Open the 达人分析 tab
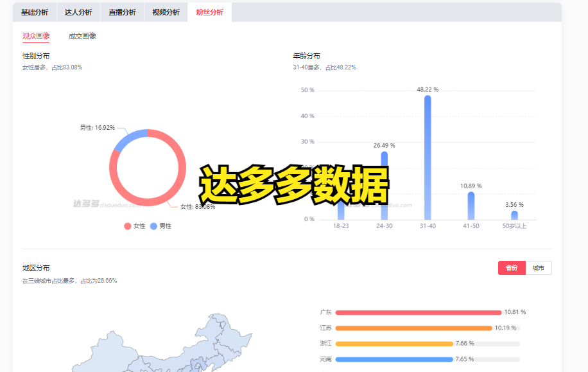This screenshot has height=372, width=588. [x=78, y=12]
